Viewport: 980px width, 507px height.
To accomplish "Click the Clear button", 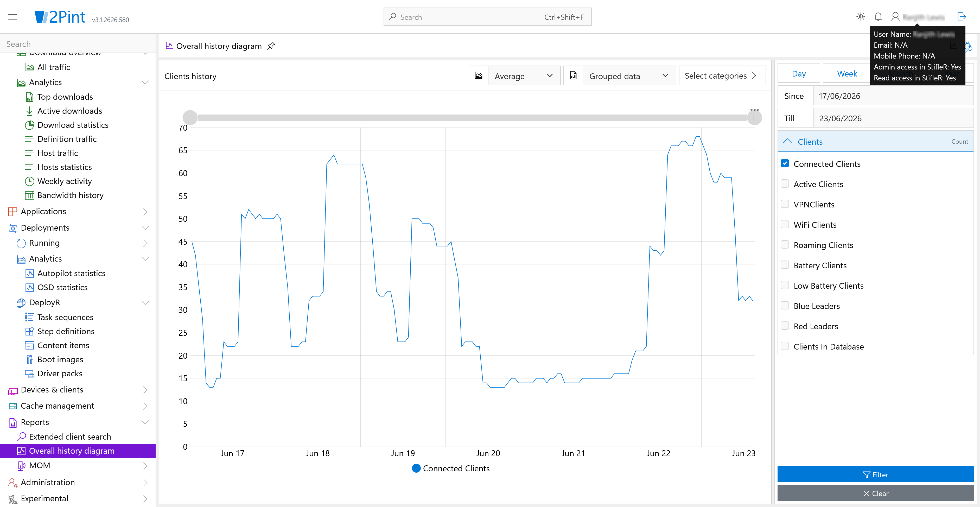I will pos(875,494).
